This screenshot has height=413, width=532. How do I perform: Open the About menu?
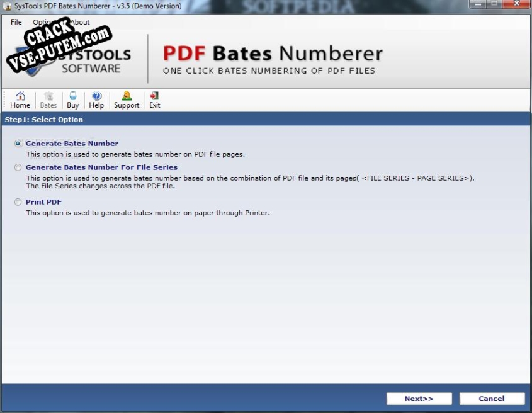(80, 22)
